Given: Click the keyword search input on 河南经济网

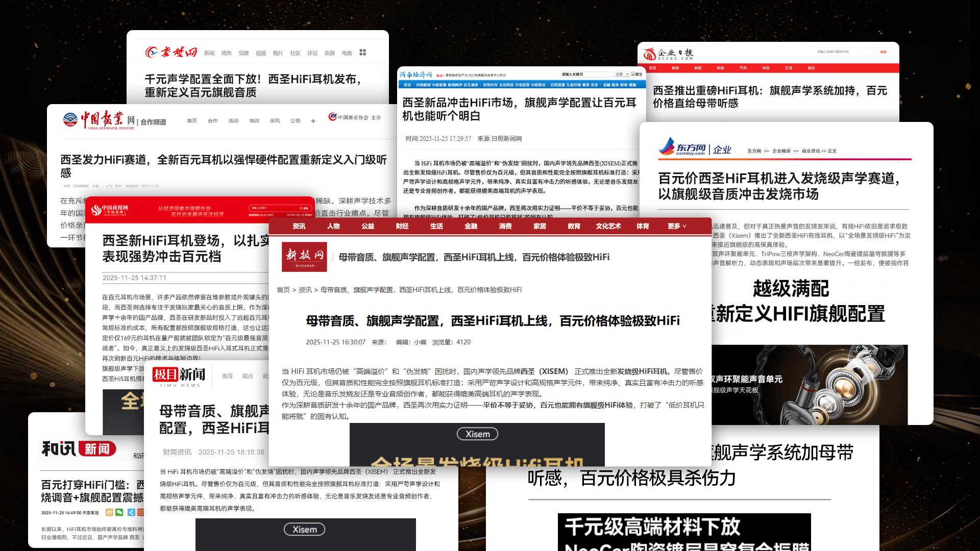Looking at the screenshot, I should click(x=587, y=74).
